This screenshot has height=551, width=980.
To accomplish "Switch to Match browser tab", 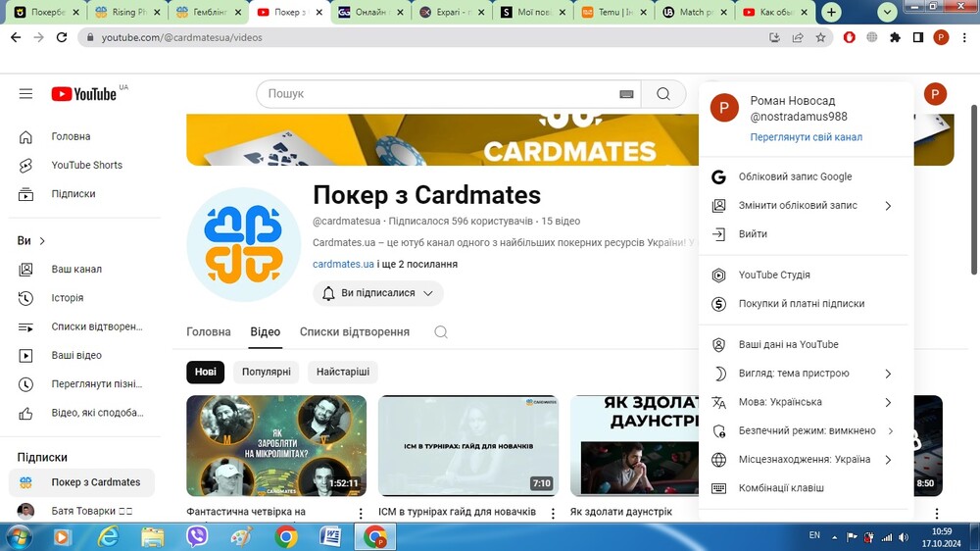I will pyautogui.click(x=696, y=12).
